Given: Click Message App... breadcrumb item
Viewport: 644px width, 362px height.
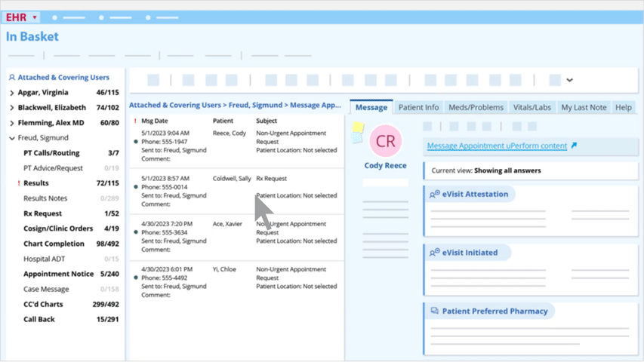Looking at the screenshot, I should [x=316, y=105].
